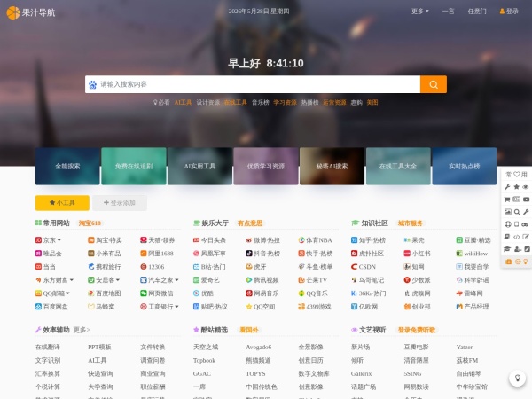Expand the 工商银行 dropdown arrow
The width and height of the screenshot is (532, 399).
click(176, 307)
